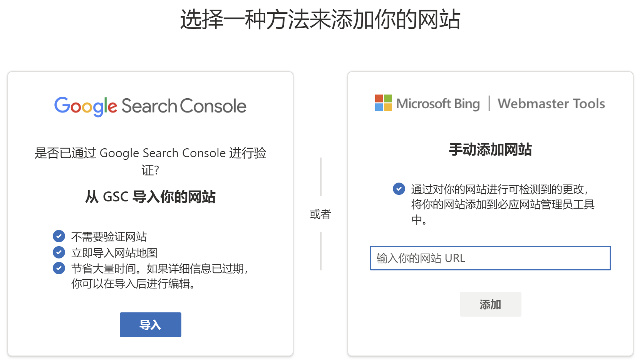Click the checkmark beside 立即导入网站地图
The width and height of the screenshot is (642, 364).
pyautogui.click(x=59, y=252)
